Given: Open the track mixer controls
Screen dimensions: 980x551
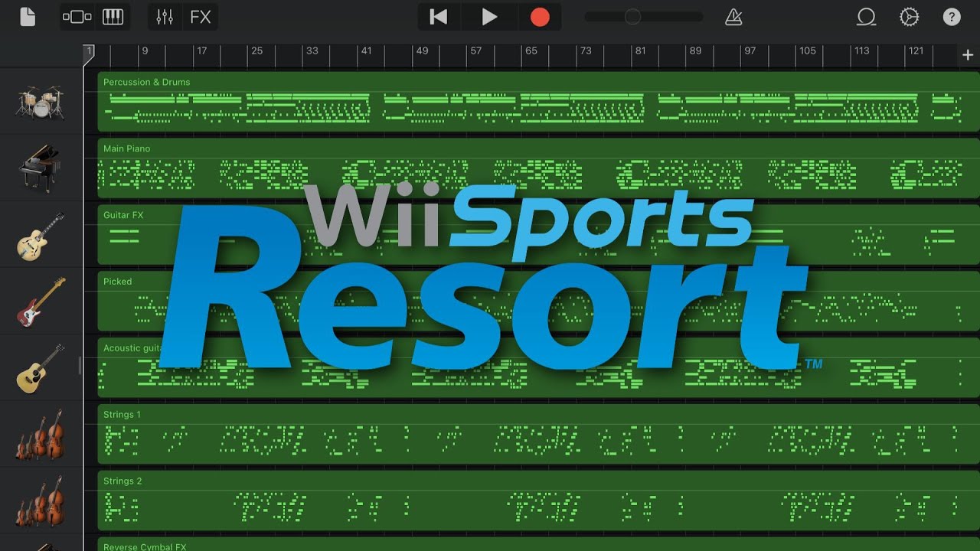Looking at the screenshot, I should tap(165, 17).
